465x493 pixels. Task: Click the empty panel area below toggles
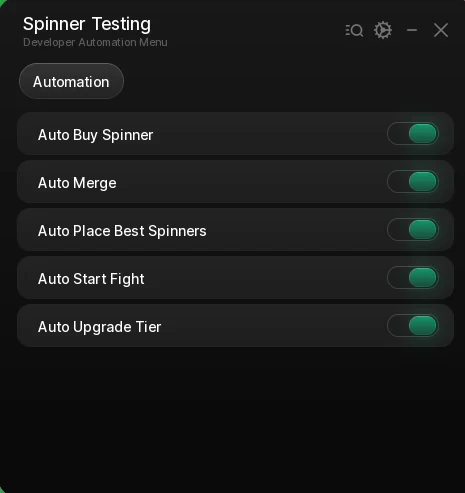[x=232, y=417]
